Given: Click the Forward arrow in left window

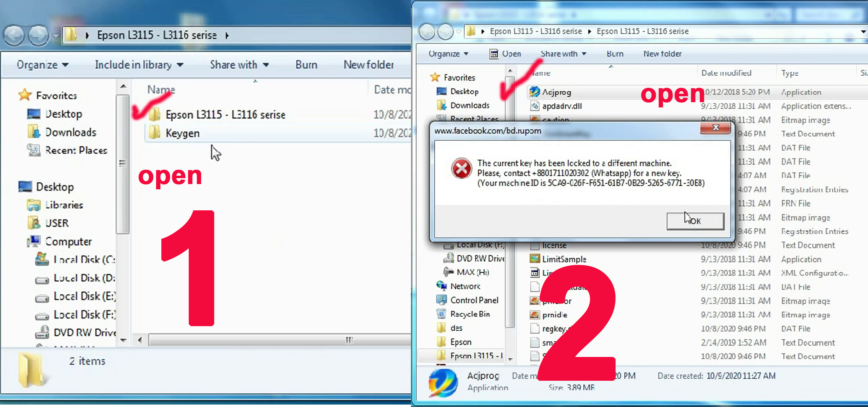Looking at the screenshot, I should pyautogui.click(x=38, y=35).
